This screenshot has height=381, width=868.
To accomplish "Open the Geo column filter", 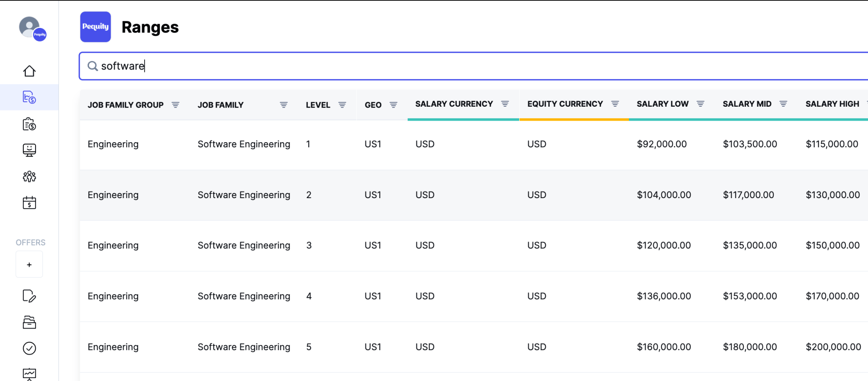I will [393, 105].
